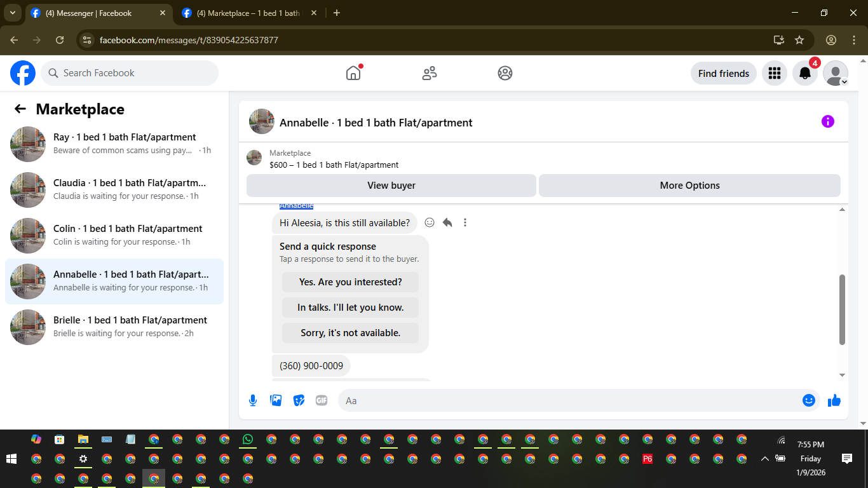
Task: Switch to the Marketplace browser tab
Action: click(248, 13)
